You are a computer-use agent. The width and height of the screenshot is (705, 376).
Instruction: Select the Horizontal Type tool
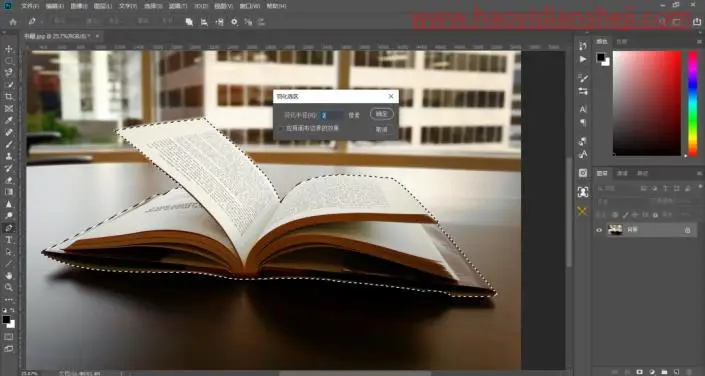(9, 240)
